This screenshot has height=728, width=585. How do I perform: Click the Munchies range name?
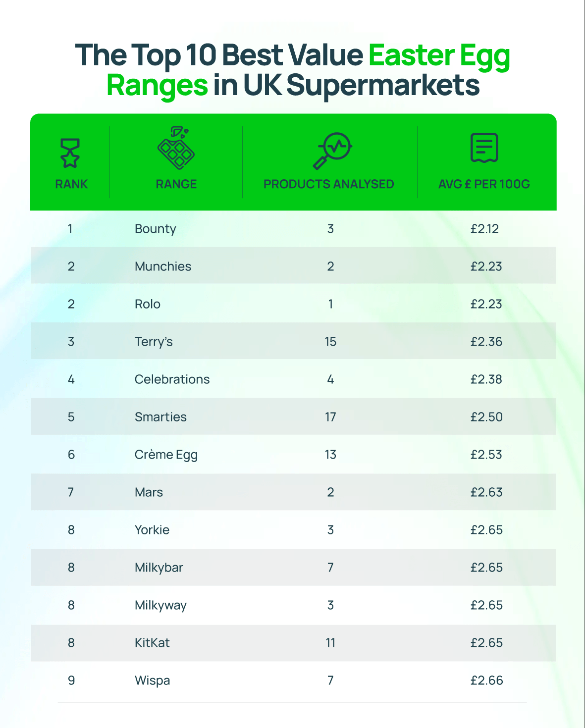click(163, 266)
